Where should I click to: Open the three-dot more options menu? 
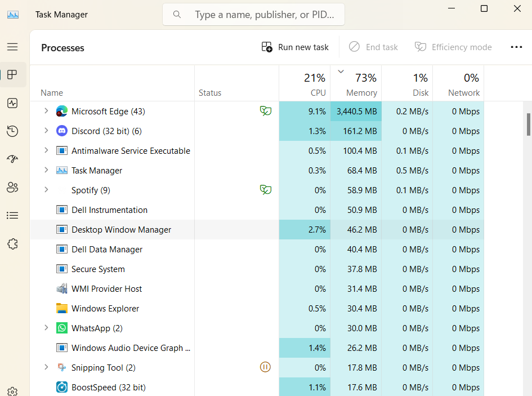click(516, 47)
